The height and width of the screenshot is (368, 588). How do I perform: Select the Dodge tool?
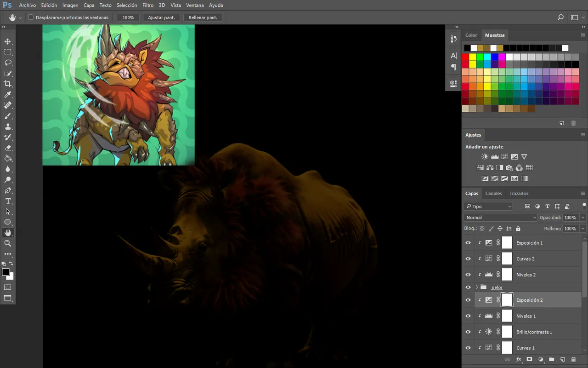(8, 179)
